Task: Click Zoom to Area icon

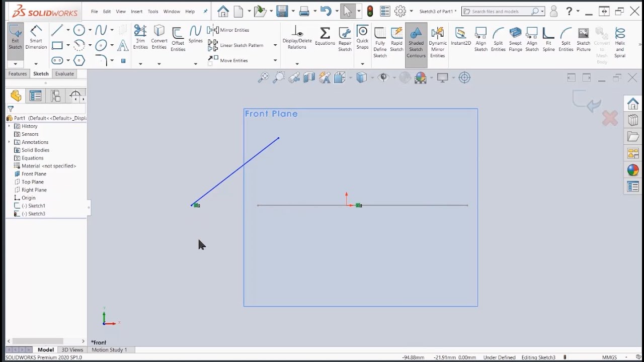Action: (x=278, y=77)
